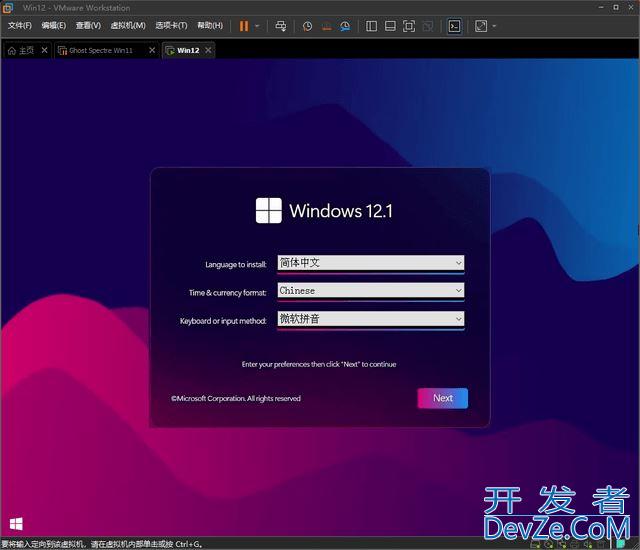Click the Next button in the setup

tap(442, 398)
